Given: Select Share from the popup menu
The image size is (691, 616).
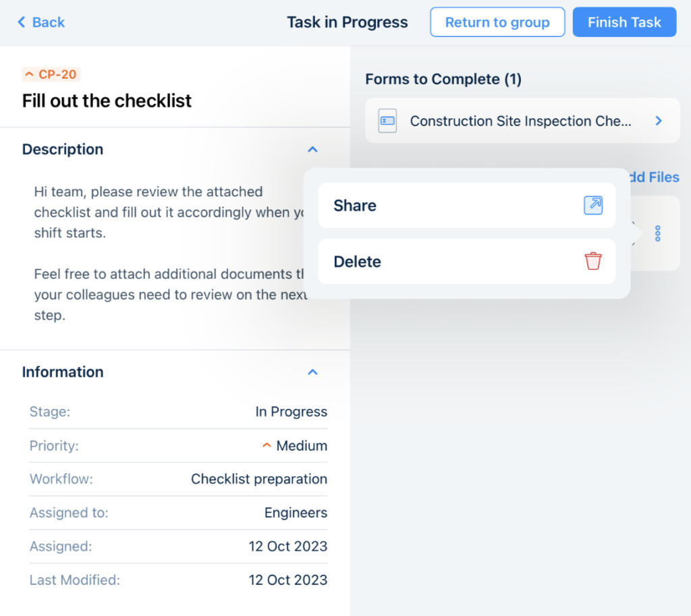Looking at the screenshot, I should pyautogui.click(x=466, y=206).
